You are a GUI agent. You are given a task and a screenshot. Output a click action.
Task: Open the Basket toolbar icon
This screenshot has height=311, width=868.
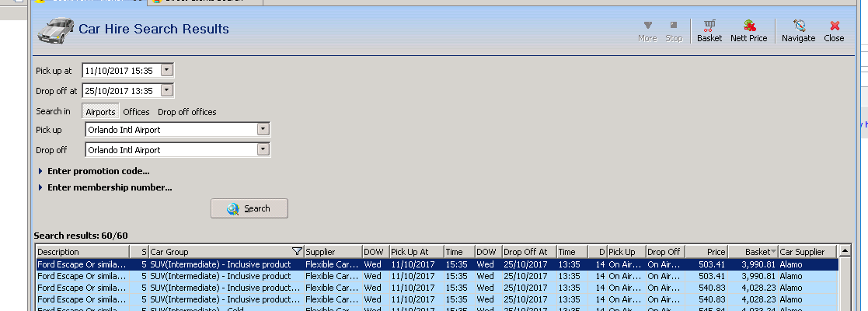(709, 31)
